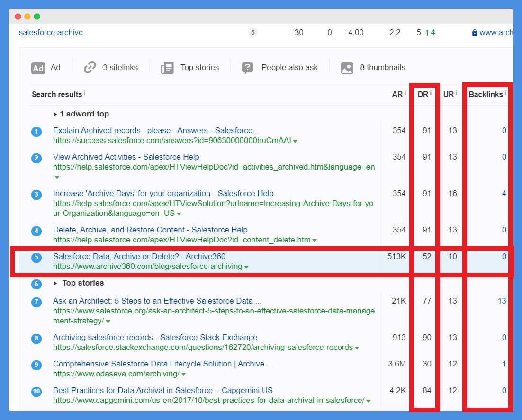Open dropdown arrow after content_delete.htm URL
The height and width of the screenshot is (420, 522).
[x=315, y=240]
